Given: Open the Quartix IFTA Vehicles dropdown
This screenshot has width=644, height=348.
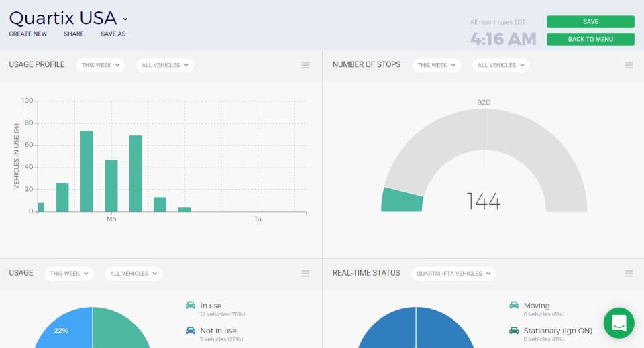Looking at the screenshot, I should point(453,274).
